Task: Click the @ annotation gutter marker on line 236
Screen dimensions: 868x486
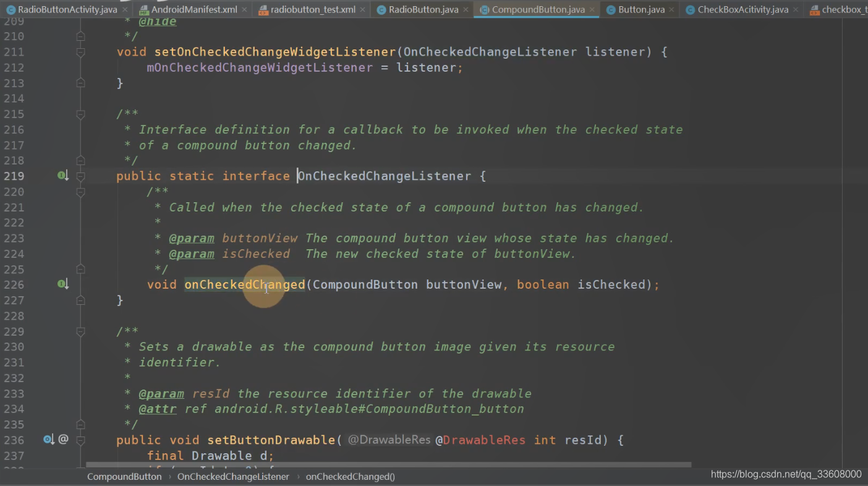Action: [x=63, y=440]
